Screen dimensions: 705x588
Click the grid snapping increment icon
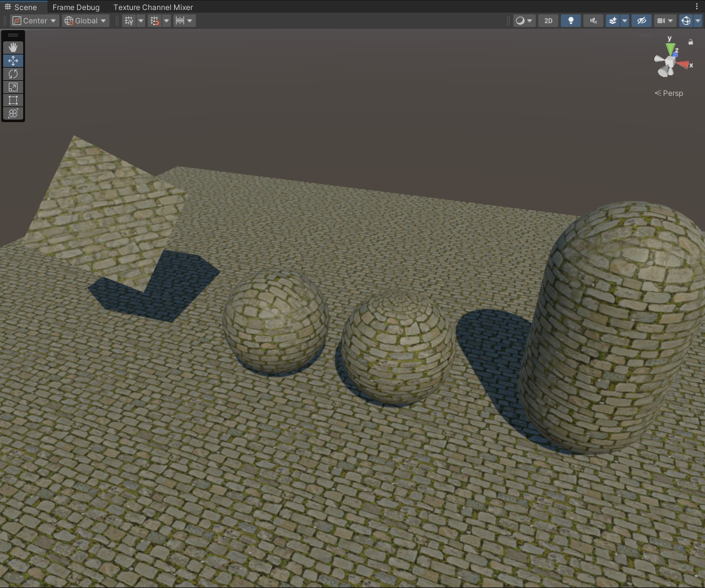point(180,21)
